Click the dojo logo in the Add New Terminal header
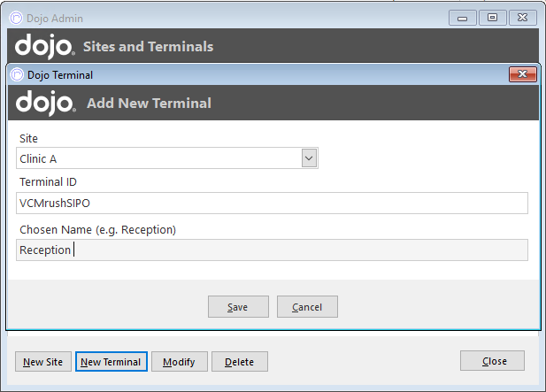Image resolution: width=546 pixels, height=392 pixels. [x=46, y=103]
